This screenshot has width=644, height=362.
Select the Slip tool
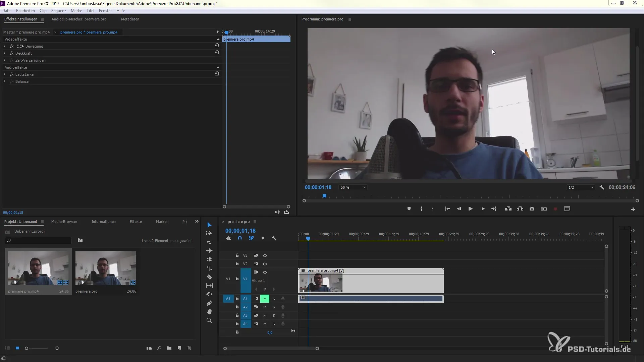[209, 286]
